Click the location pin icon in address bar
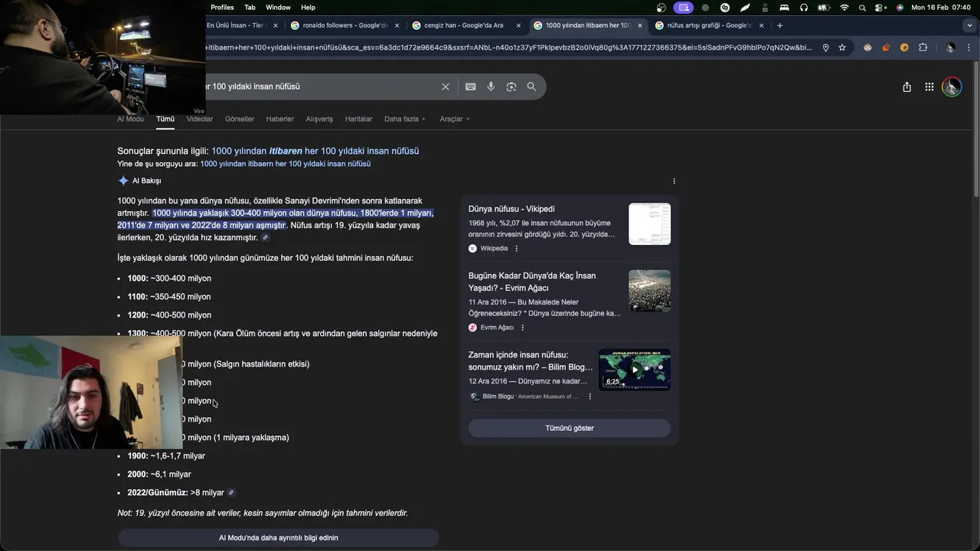The image size is (980, 551). pos(825,47)
